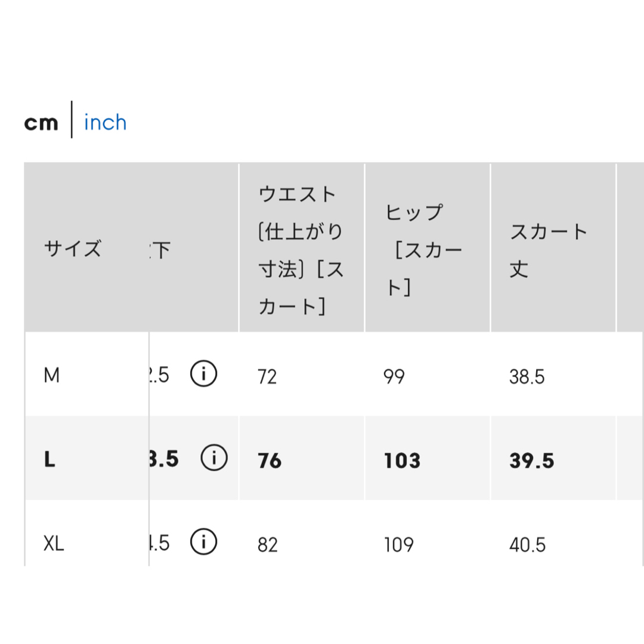644x644 pixels.
Task: Click waist value 72 for size M
Action: pyautogui.click(x=267, y=376)
